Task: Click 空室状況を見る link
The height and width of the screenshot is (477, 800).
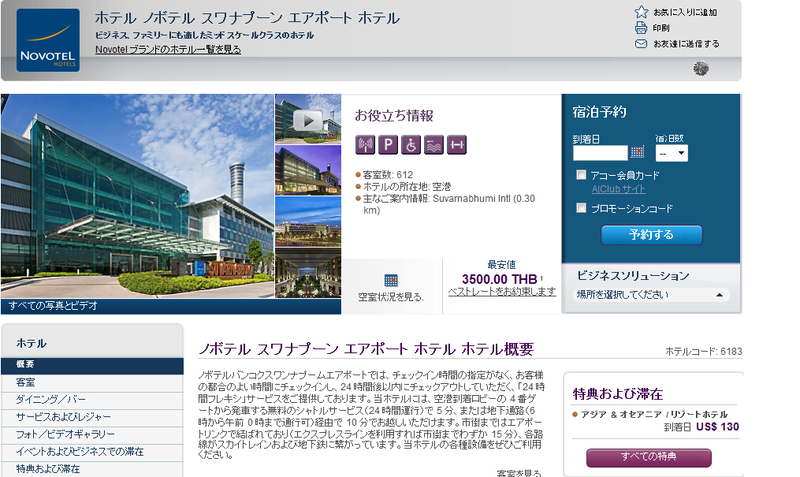Action: pos(391,297)
